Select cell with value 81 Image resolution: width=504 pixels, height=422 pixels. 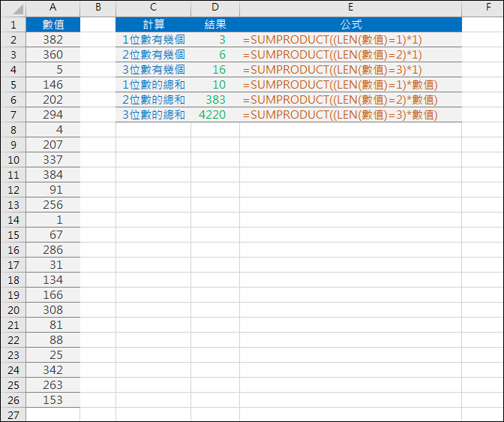[x=53, y=325]
